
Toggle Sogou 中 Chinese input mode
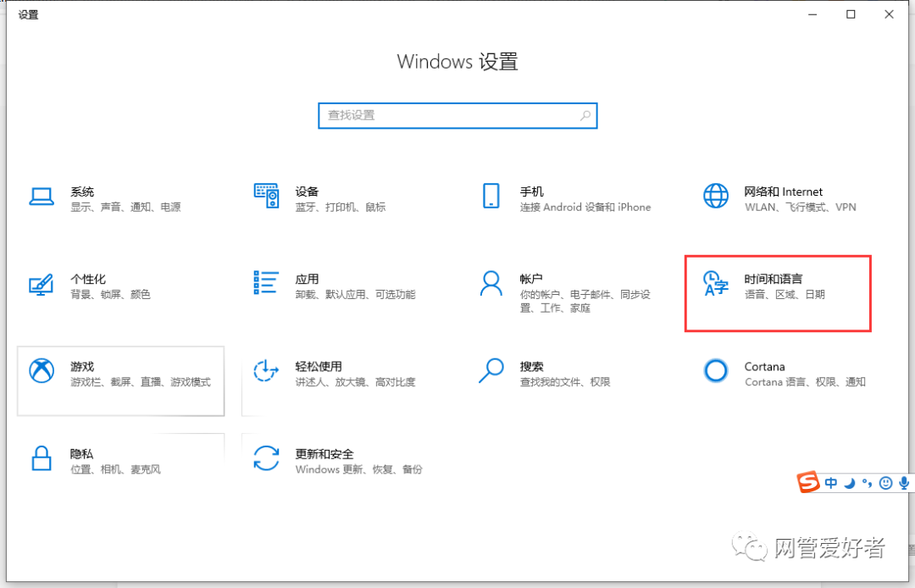(x=831, y=482)
